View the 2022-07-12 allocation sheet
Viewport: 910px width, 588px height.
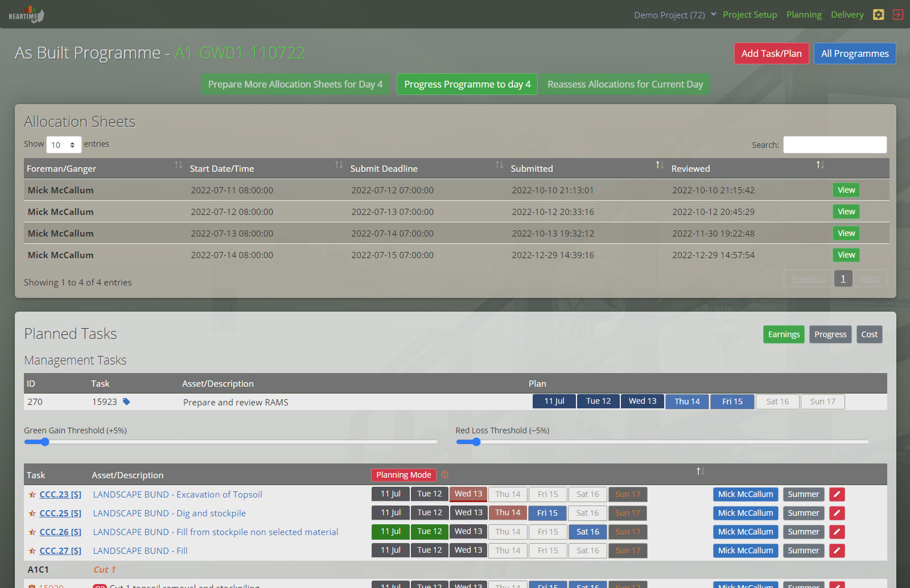tap(846, 212)
